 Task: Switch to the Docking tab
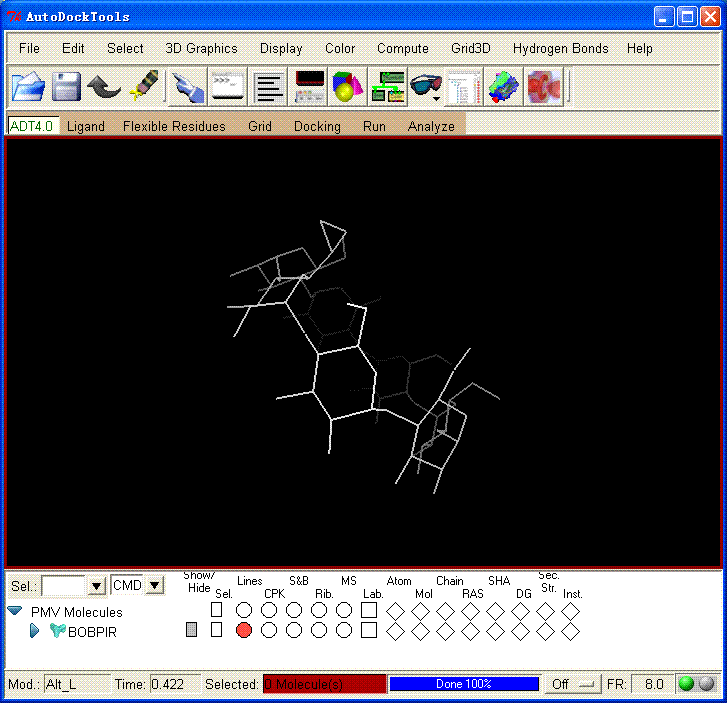pos(317,126)
